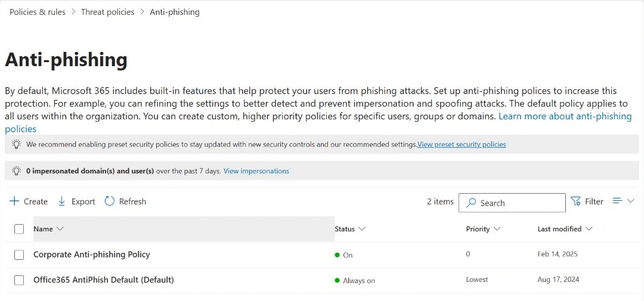Click the "Always on" status text
The height and width of the screenshot is (301, 644).
tap(359, 281)
